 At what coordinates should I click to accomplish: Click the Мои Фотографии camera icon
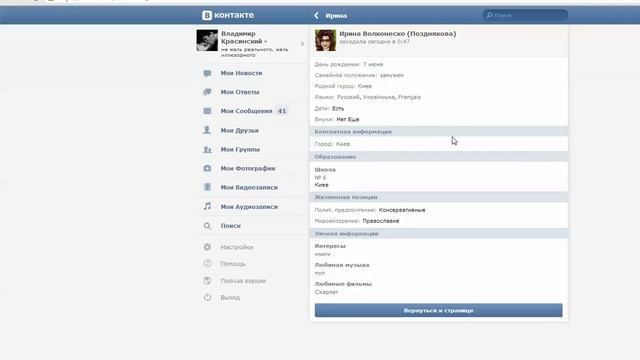[207, 168]
